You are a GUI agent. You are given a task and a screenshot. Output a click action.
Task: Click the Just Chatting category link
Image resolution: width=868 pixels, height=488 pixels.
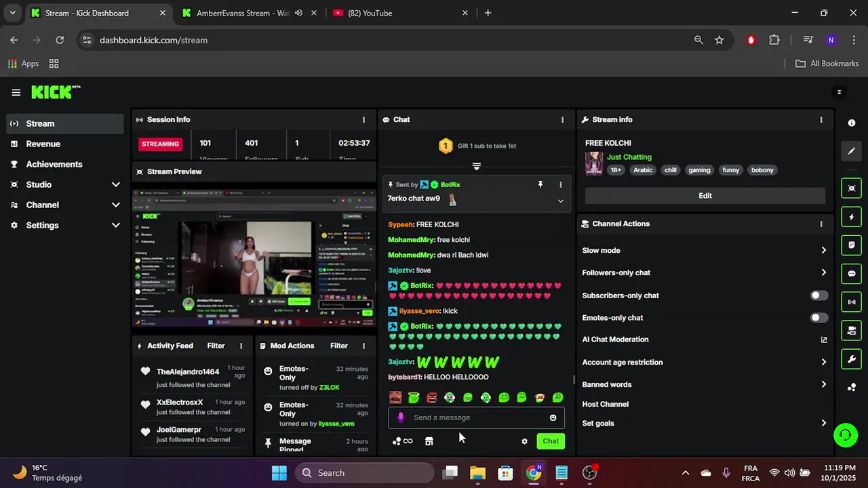point(629,157)
